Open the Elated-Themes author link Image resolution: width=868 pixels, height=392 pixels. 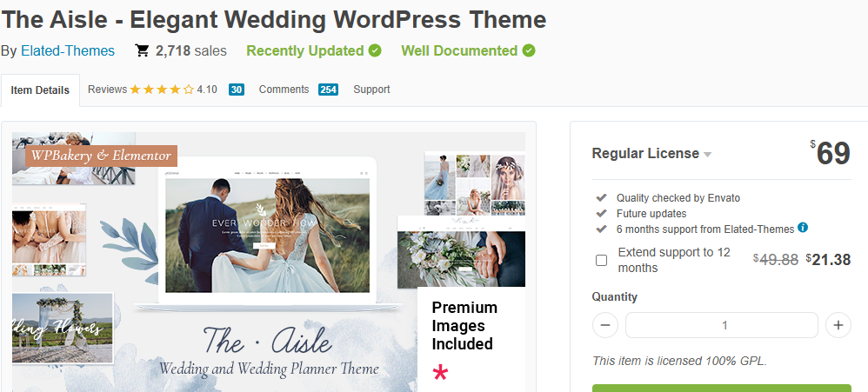(68, 51)
